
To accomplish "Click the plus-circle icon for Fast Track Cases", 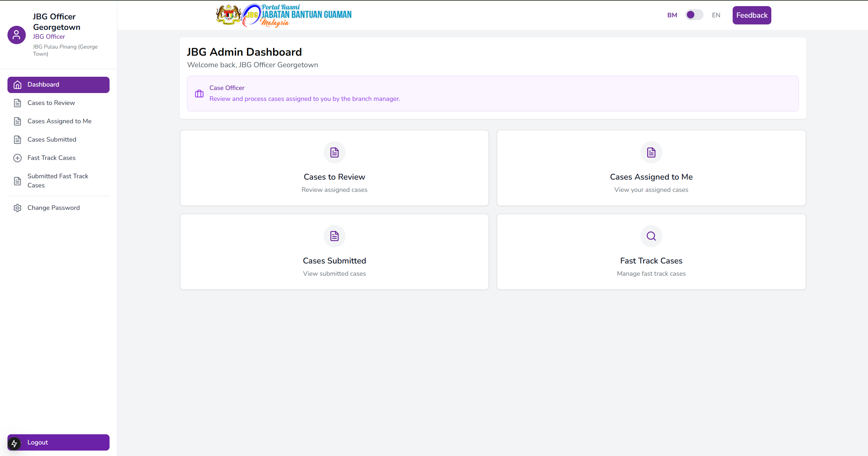I will 17,158.
